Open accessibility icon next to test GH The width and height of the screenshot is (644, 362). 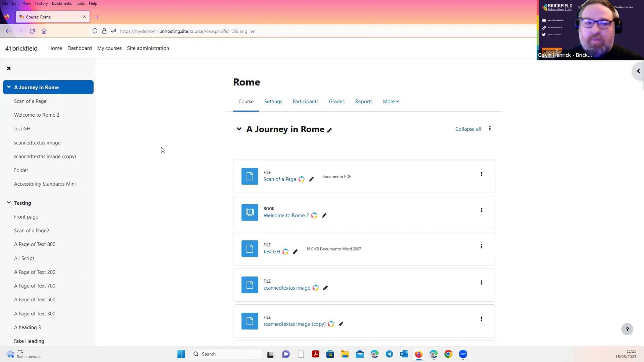pyautogui.click(x=286, y=252)
